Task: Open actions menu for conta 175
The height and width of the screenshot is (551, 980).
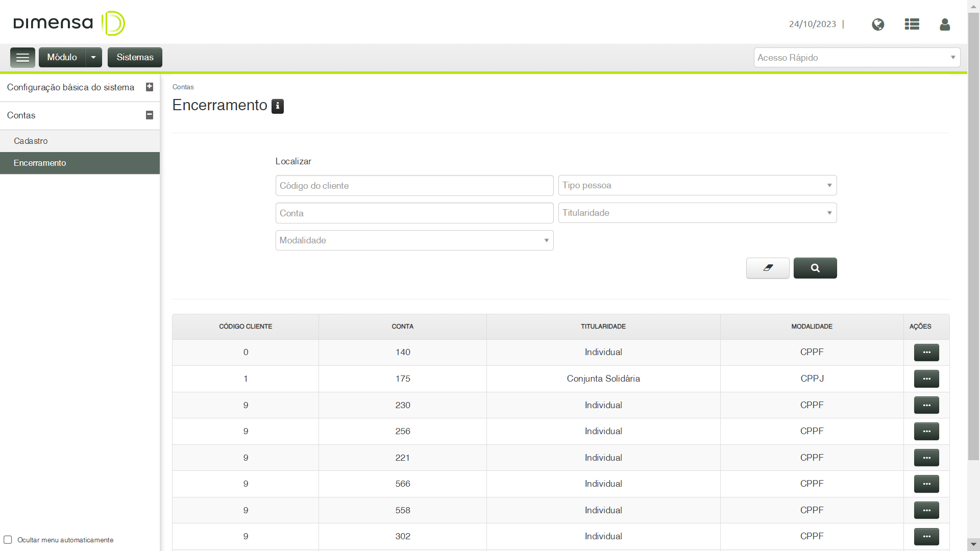Action: [x=926, y=379]
